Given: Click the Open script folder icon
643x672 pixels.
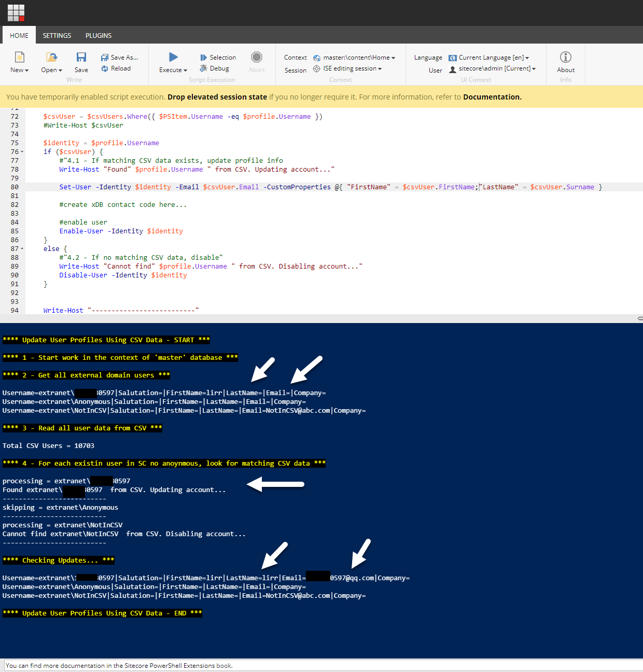Looking at the screenshot, I should point(51,57).
